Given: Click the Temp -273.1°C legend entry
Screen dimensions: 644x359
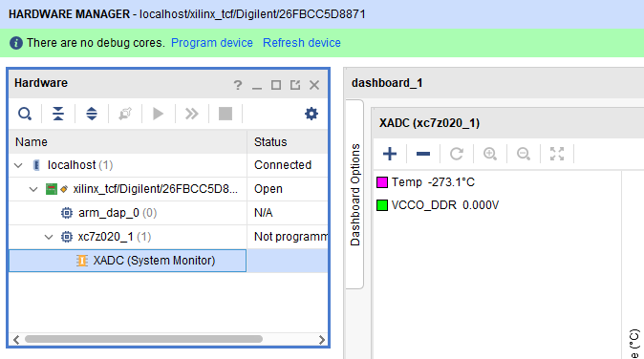Looking at the screenshot, I should click(433, 182).
